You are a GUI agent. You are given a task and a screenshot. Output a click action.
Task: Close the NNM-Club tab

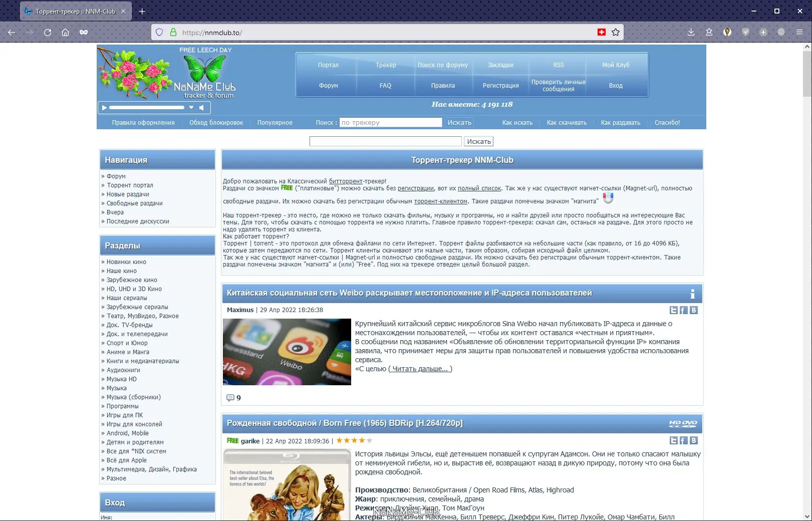tap(123, 11)
